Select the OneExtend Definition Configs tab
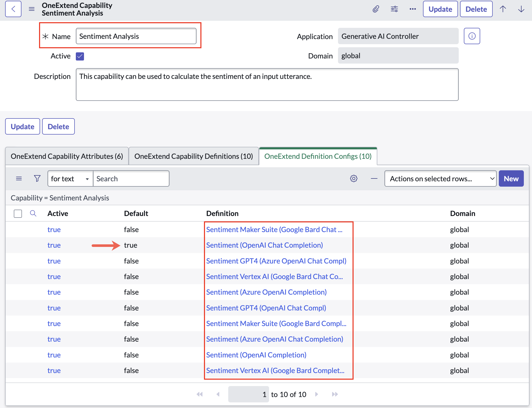The image size is (532, 408). point(318,156)
